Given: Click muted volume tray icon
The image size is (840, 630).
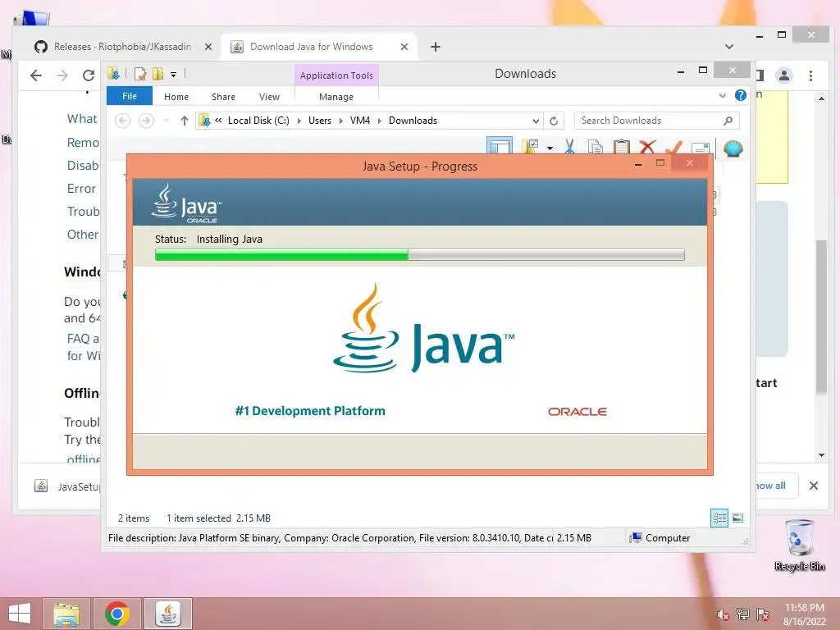Looking at the screenshot, I should 723,614.
